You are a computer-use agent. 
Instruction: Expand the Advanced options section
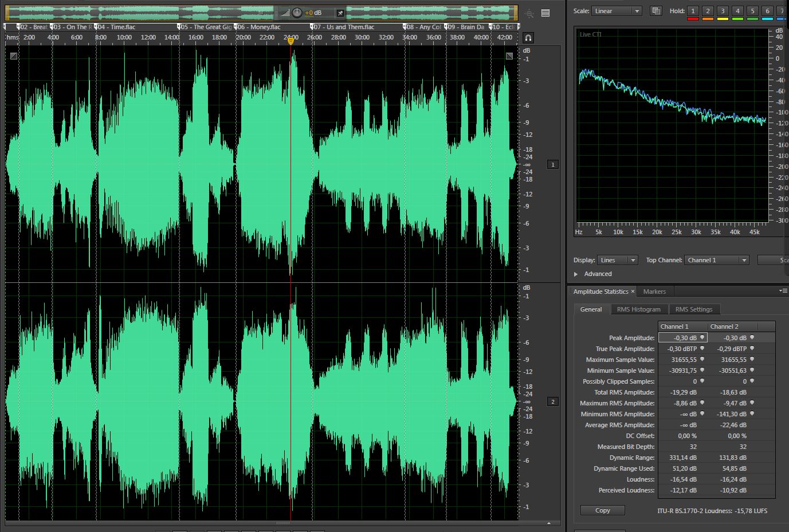[x=576, y=274]
